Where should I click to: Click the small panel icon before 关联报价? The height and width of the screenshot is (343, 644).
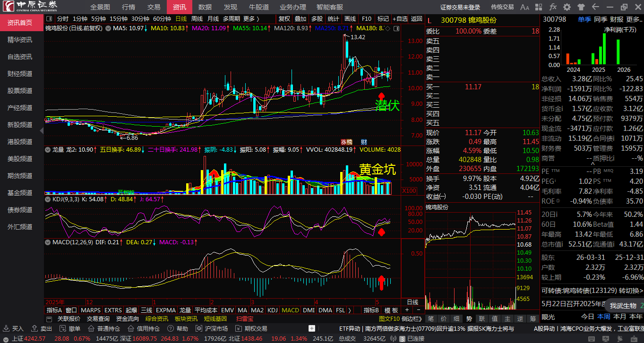(50, 319)
